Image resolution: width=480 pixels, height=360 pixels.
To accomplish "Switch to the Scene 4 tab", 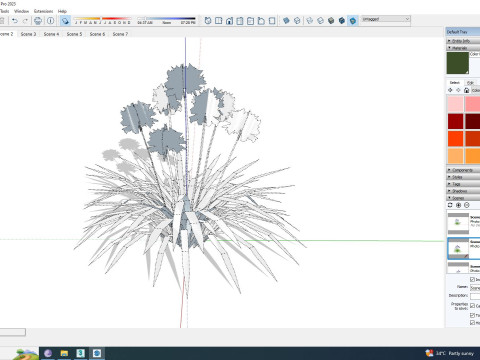I will [51, 34].
